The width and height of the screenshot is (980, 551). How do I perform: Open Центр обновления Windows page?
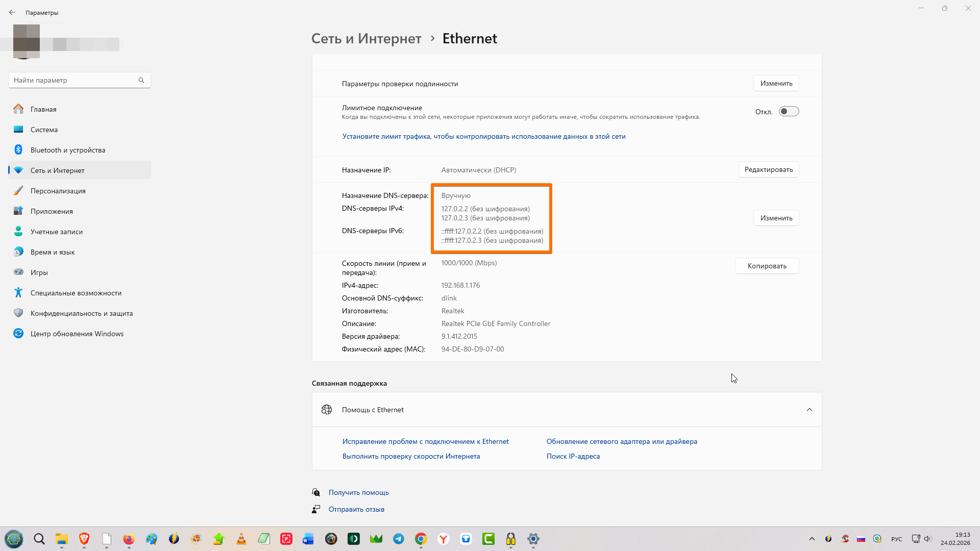pos(77,334)
